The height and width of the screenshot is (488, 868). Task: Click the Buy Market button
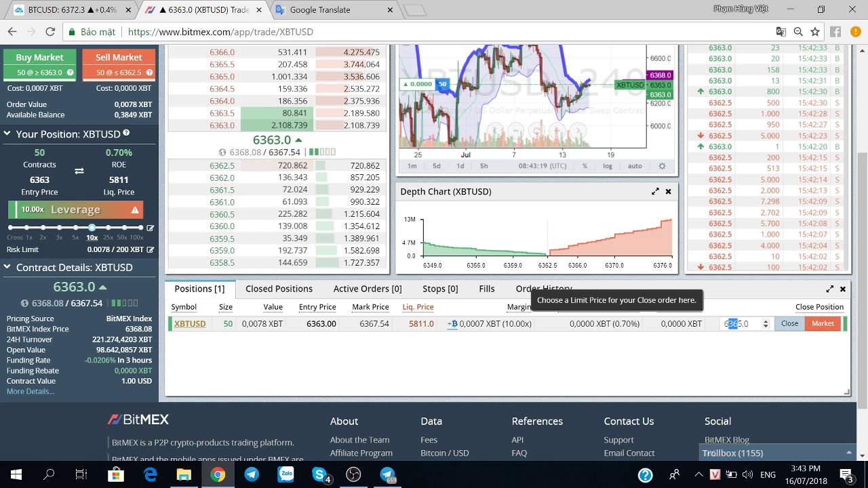click(39, 64)
